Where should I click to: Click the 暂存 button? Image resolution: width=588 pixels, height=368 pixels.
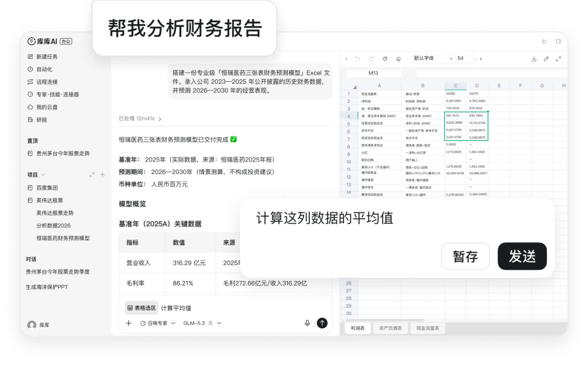pyautogui.click(x=466, y=257)
